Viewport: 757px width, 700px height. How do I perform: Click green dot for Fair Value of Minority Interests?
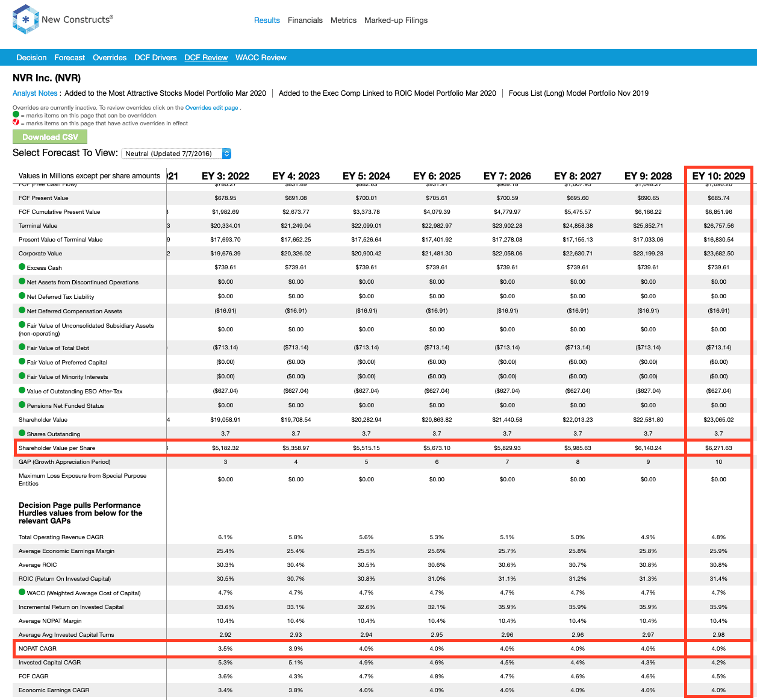(x=22, y=376)
